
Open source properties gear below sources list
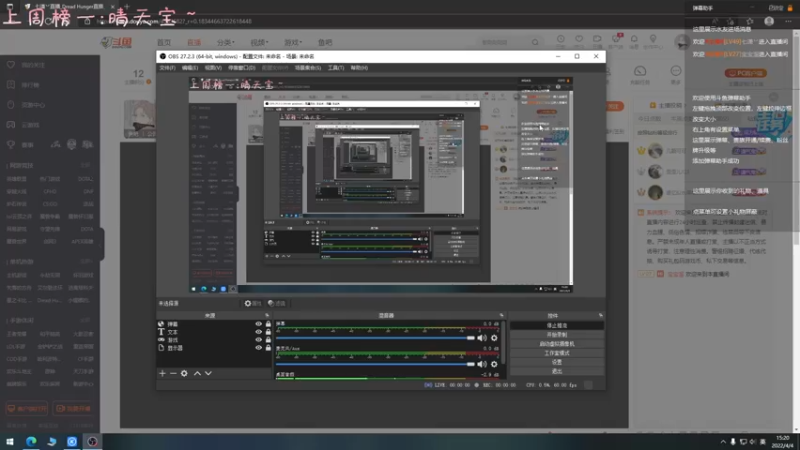184,373
